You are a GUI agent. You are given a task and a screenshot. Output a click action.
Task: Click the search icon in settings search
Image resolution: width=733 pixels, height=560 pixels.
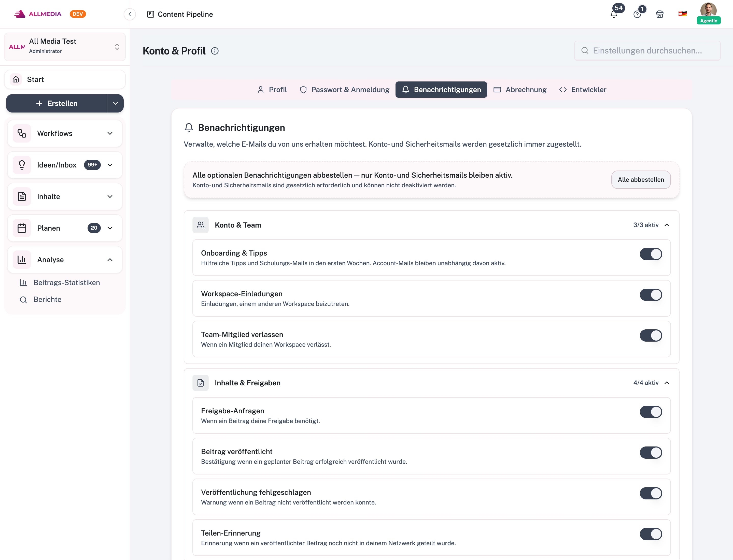(585, 50)
